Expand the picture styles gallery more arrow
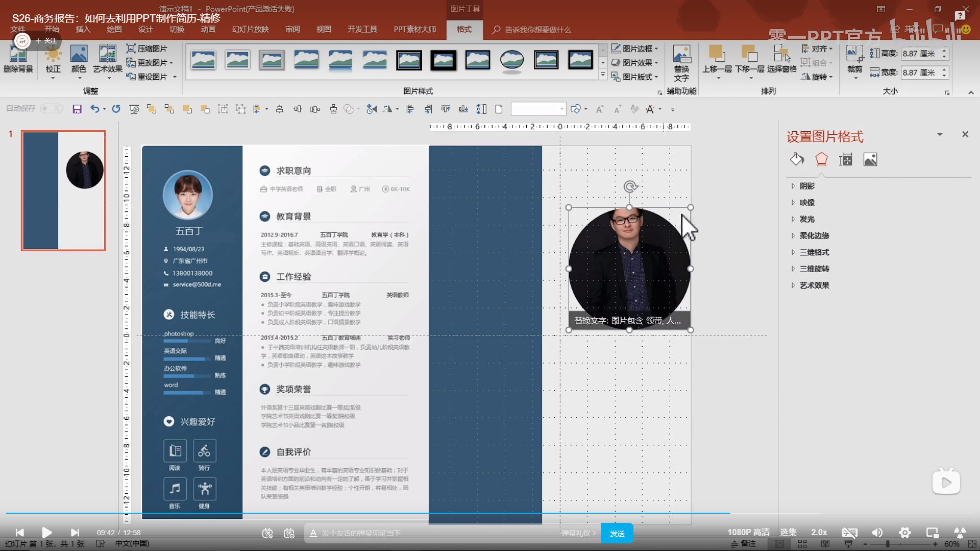 [603, 75]
